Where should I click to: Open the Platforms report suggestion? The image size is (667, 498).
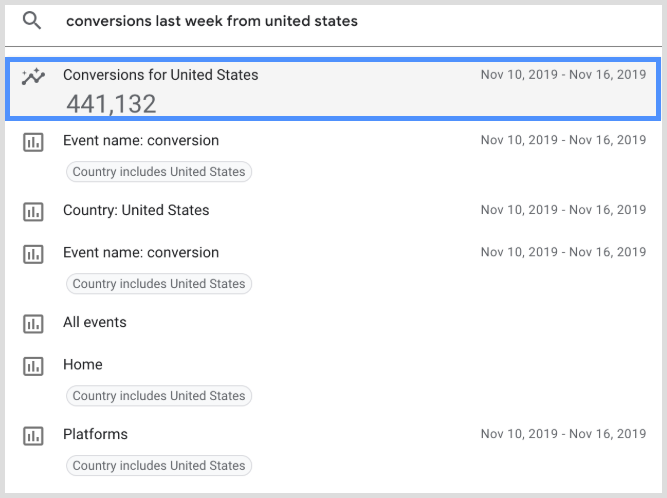point(96,435)
